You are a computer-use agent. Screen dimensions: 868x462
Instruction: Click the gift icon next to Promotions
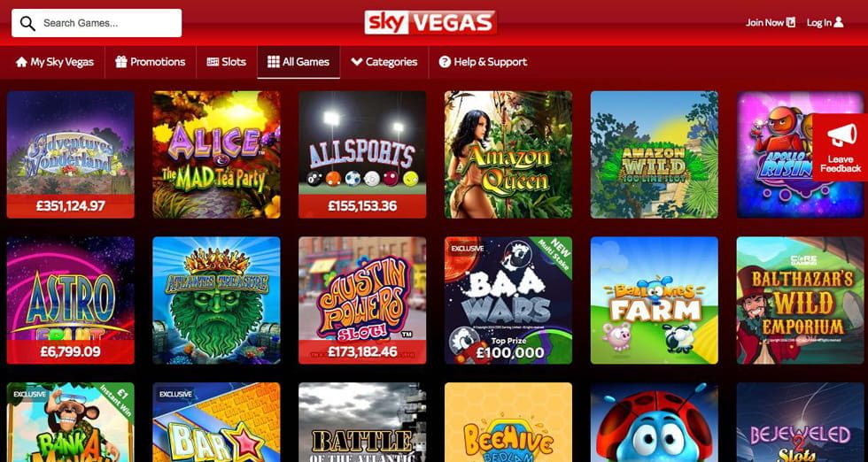click(121, 62)
